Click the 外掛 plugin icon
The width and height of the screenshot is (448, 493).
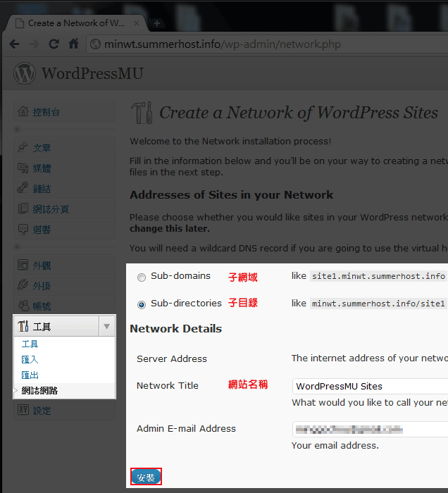tap(23, 285)
